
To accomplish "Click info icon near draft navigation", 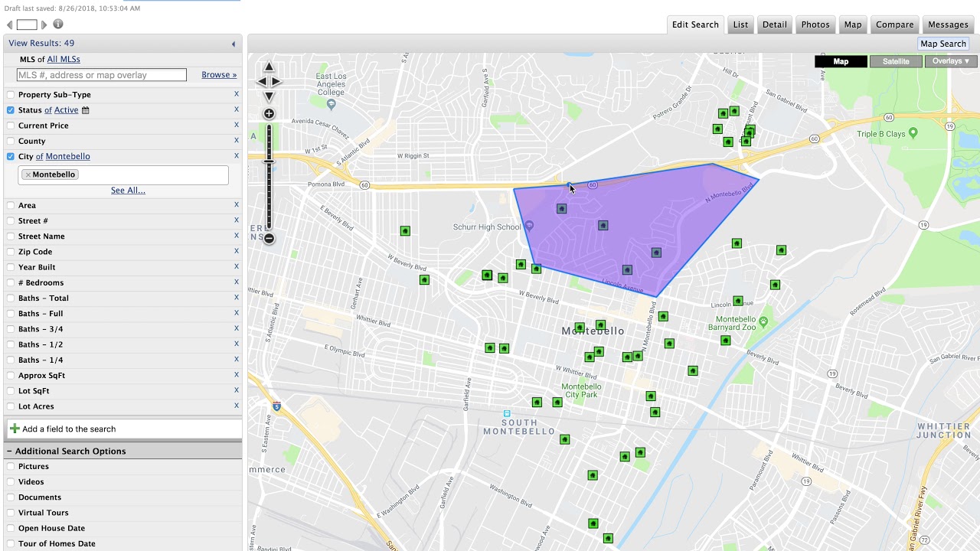I will coord(58,24).
